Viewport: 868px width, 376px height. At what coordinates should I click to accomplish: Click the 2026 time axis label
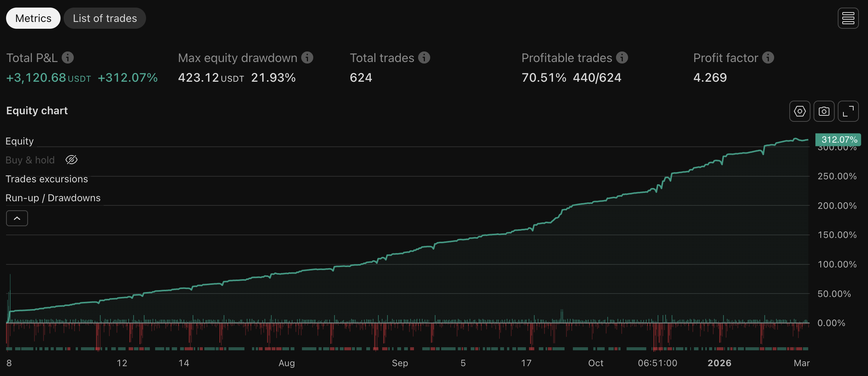pos(719,363)
